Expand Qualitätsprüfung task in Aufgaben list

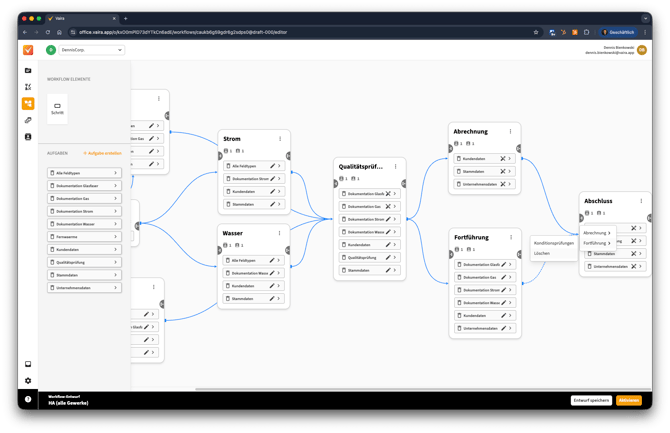pyautogui.click(x=83, y=262)
